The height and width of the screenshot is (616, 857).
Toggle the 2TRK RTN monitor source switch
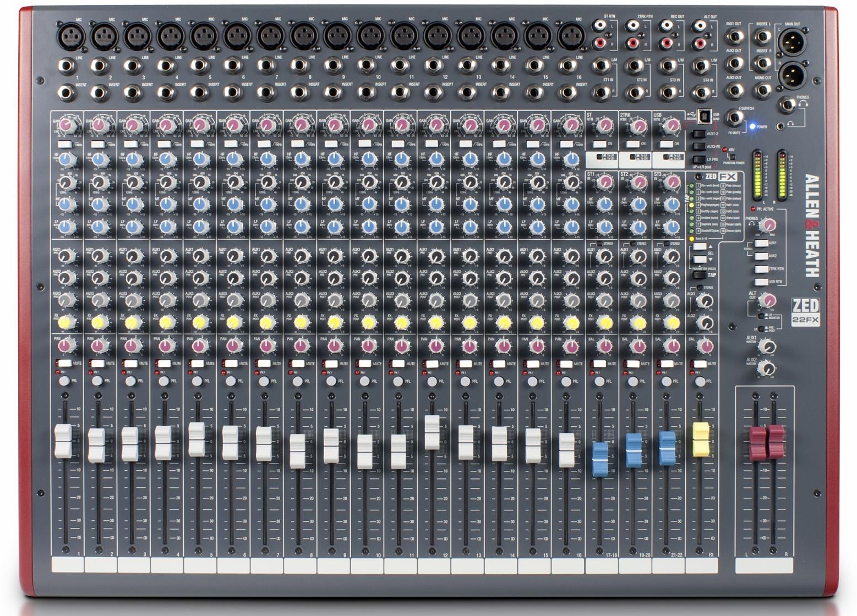(x=761, y=269)
